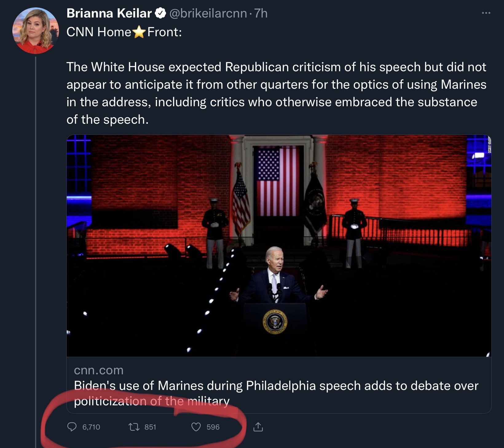Viewport: 504px width, 448px height.
Task: Click the Brianna Keilar display name
Action: tap(109, 13)
